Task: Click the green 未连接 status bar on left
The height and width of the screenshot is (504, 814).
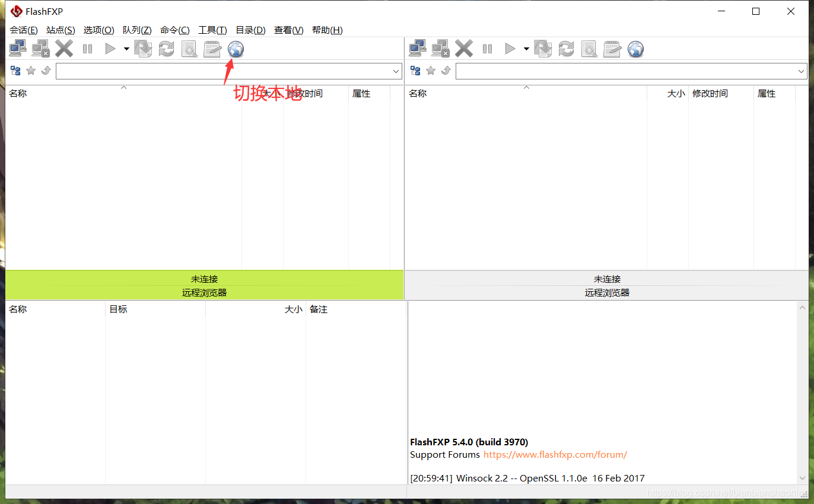Action: tap(204, 279)
